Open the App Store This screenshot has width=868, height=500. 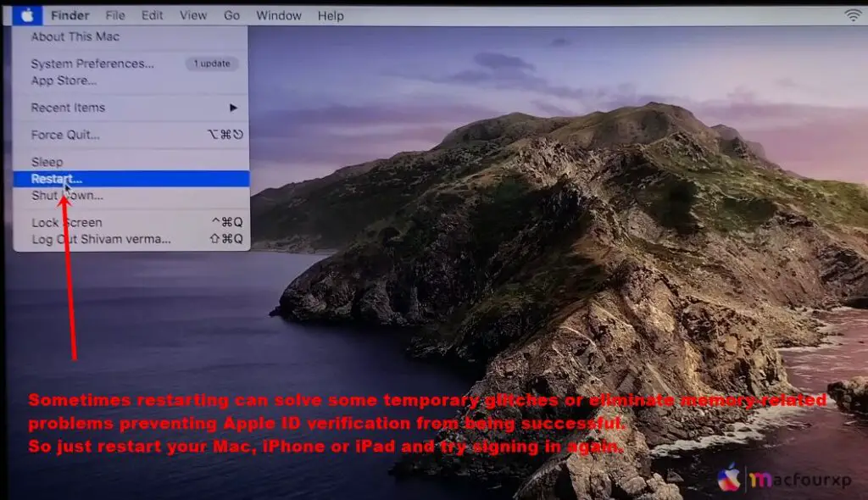pos(64,81)
